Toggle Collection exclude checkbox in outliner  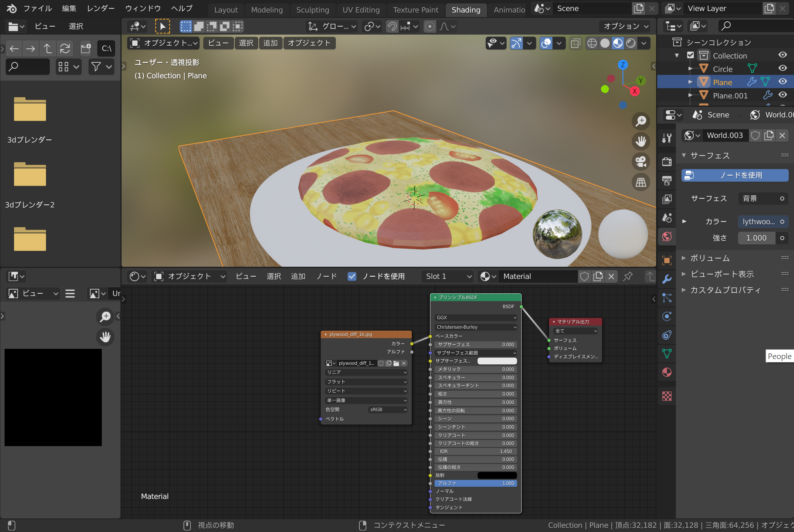tap(691, 55)
